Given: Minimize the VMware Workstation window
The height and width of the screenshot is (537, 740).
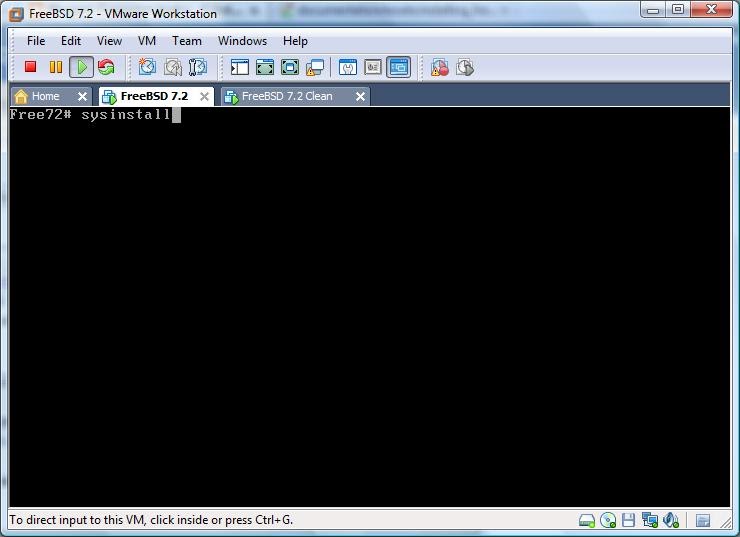Looking at the screenshot, I should pyautogui.click(x=653, y=9).
